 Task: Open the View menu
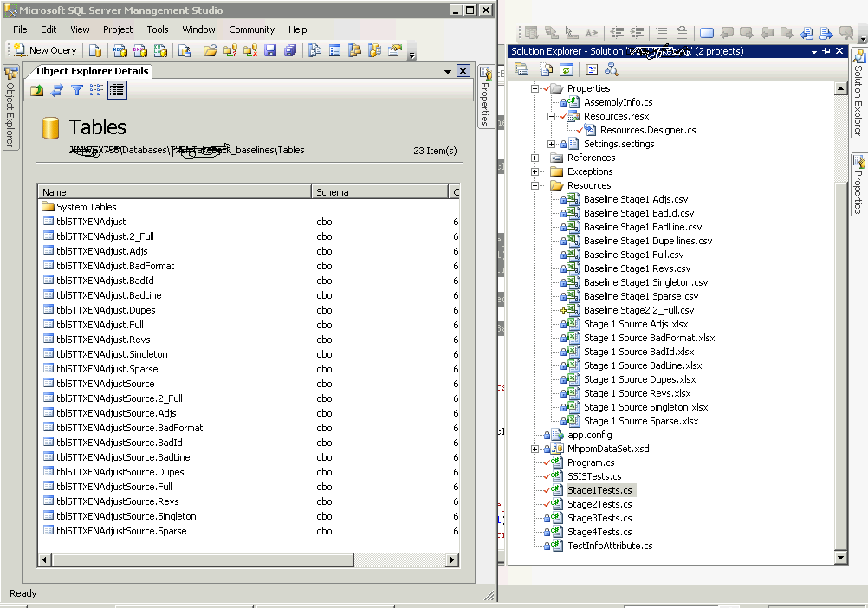coord(80,29)
